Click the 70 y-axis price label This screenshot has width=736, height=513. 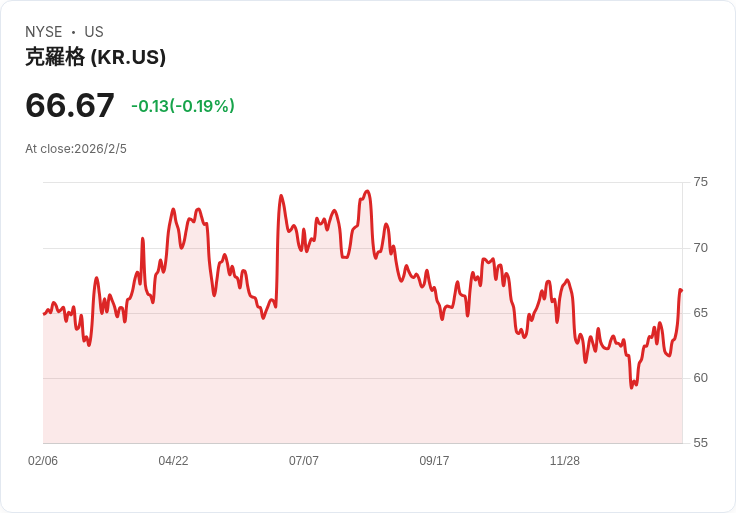[x=701, y=248]
